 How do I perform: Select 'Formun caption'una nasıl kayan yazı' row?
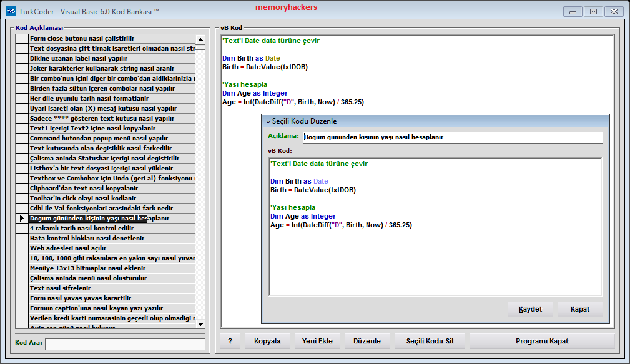coord(112,308)
